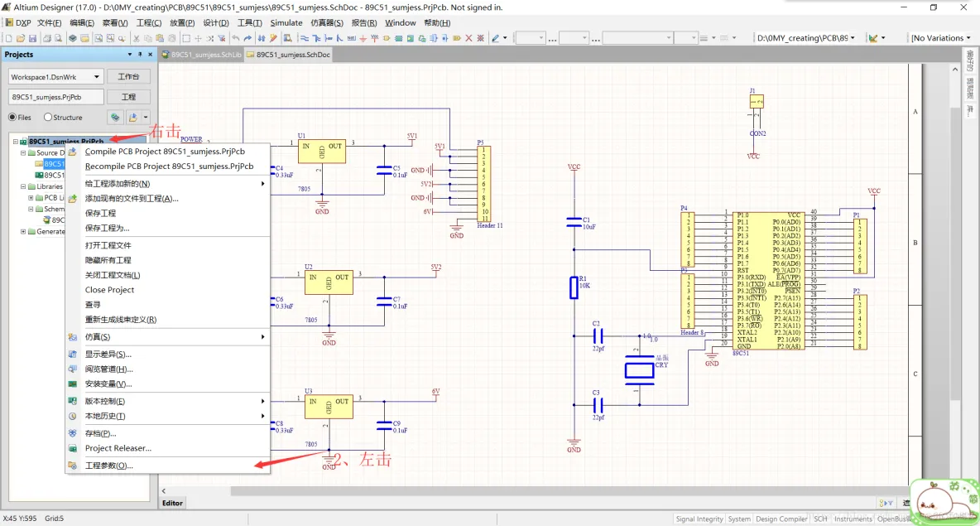Viewport: 980px width, 526px height.
Task: Click the 工作台 button
Action: coord(128,77)
